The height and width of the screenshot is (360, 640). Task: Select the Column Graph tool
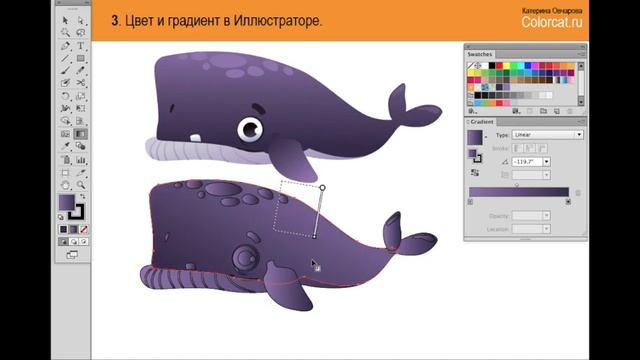point(81,160)
